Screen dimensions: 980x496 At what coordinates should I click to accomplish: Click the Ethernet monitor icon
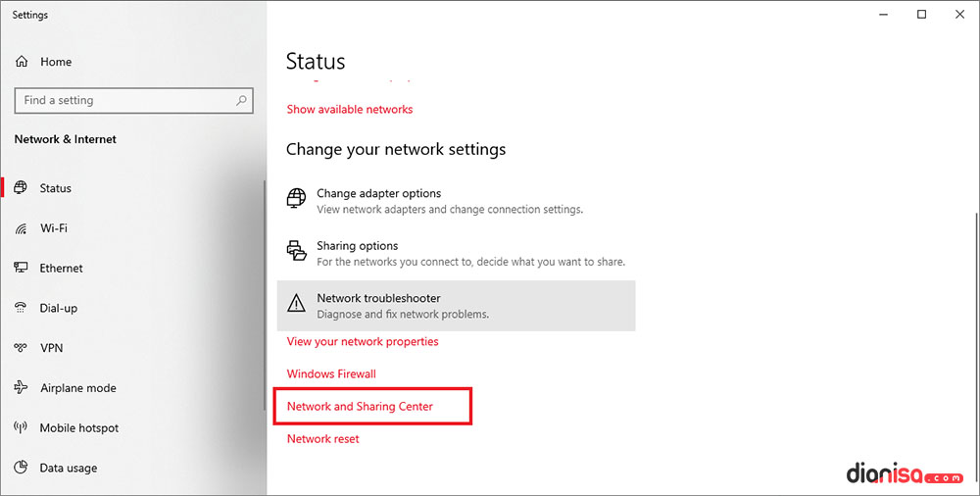pos(21,268)
